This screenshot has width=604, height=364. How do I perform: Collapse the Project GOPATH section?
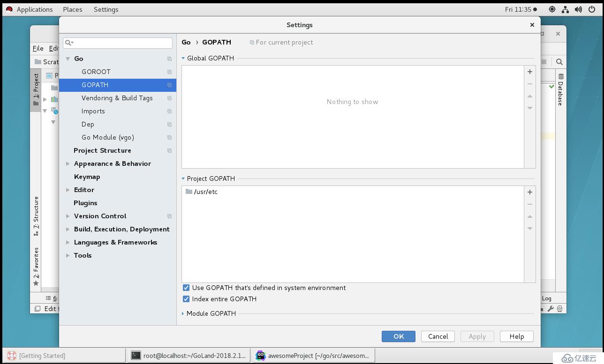pyautogui.click(x=183, y=178)
